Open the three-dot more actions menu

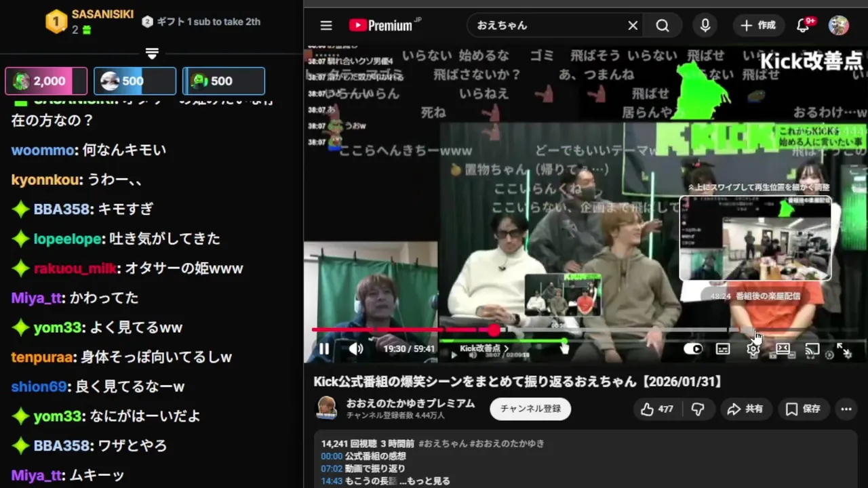(846, 409)
